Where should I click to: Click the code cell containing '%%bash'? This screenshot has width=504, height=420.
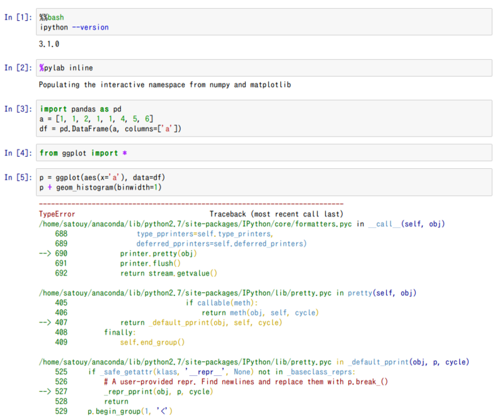pyautogui.click(x=264, y=22)
